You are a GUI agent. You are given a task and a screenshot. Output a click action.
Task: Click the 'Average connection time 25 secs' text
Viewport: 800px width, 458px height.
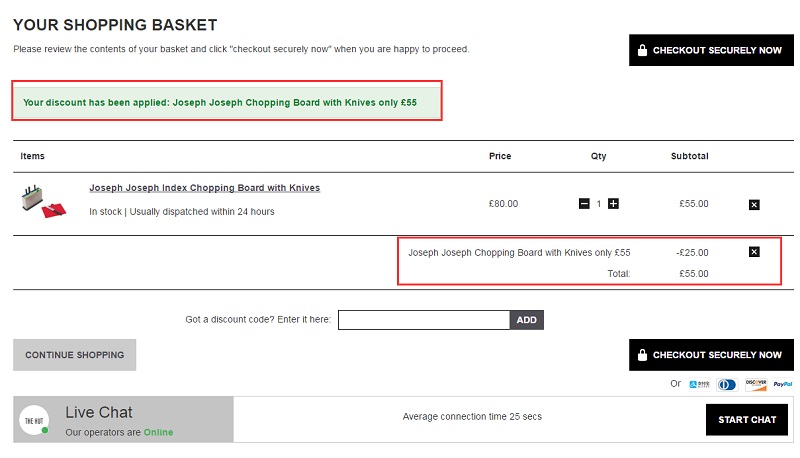[472, 417]
